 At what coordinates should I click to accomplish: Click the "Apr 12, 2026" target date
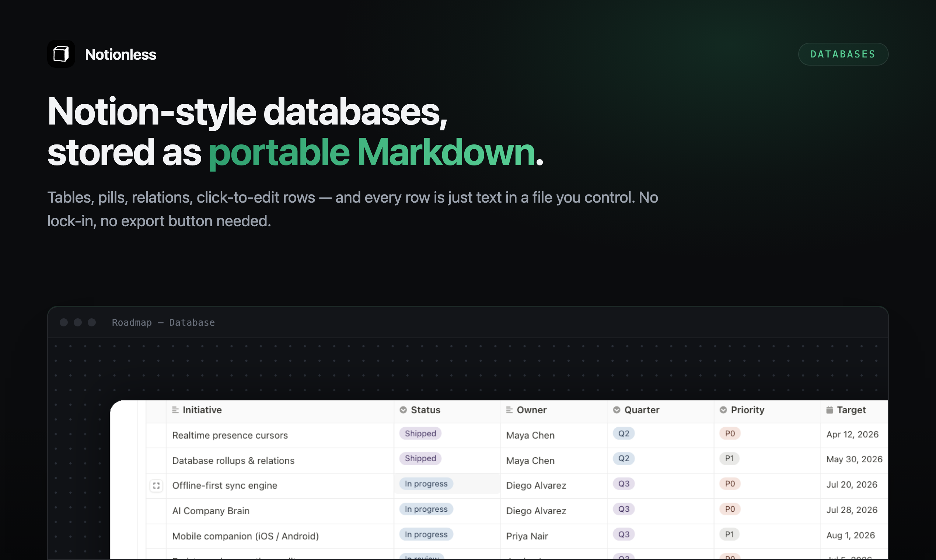[x=852, y=435]
